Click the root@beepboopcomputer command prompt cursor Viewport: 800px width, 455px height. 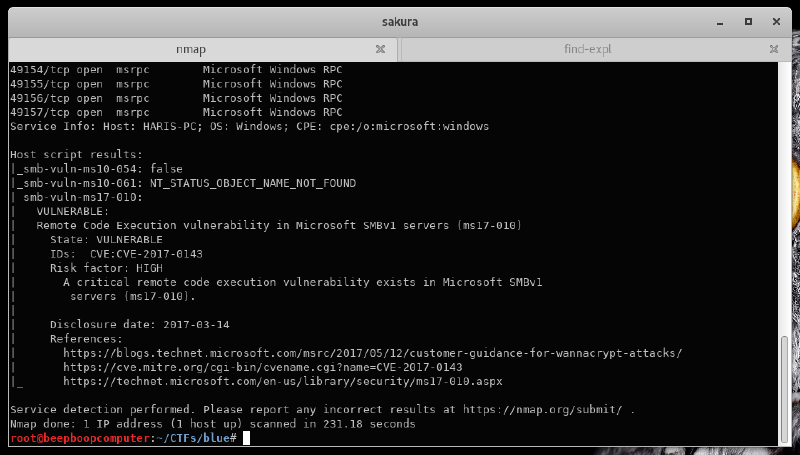[247, 438]
